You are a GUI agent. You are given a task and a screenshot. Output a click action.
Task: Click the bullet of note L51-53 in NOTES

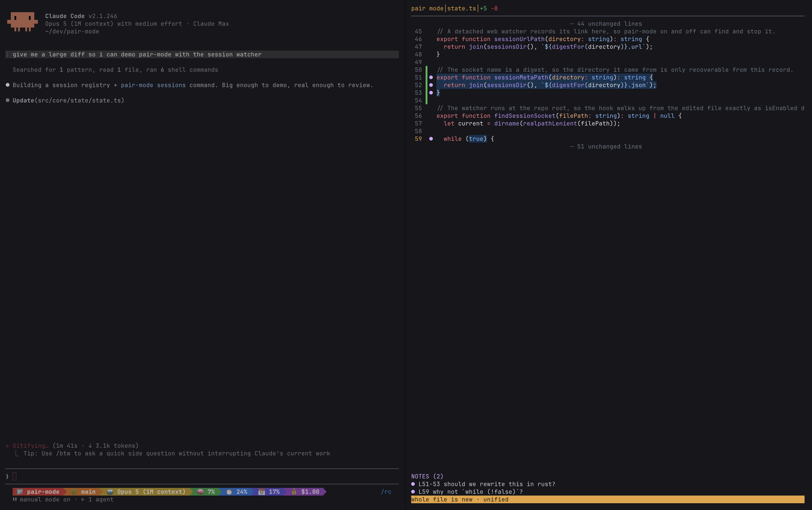[413, 484]
